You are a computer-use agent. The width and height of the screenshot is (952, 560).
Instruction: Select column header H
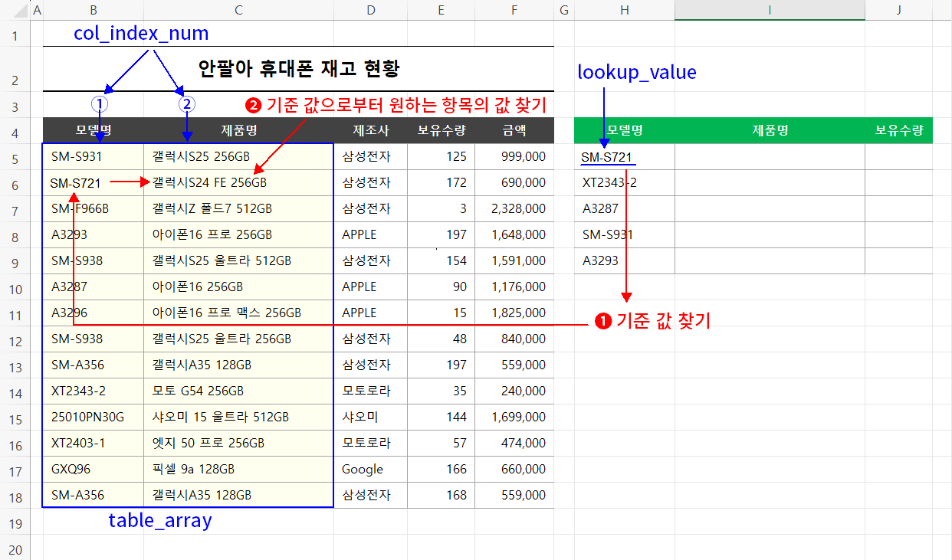pos(625,10)
